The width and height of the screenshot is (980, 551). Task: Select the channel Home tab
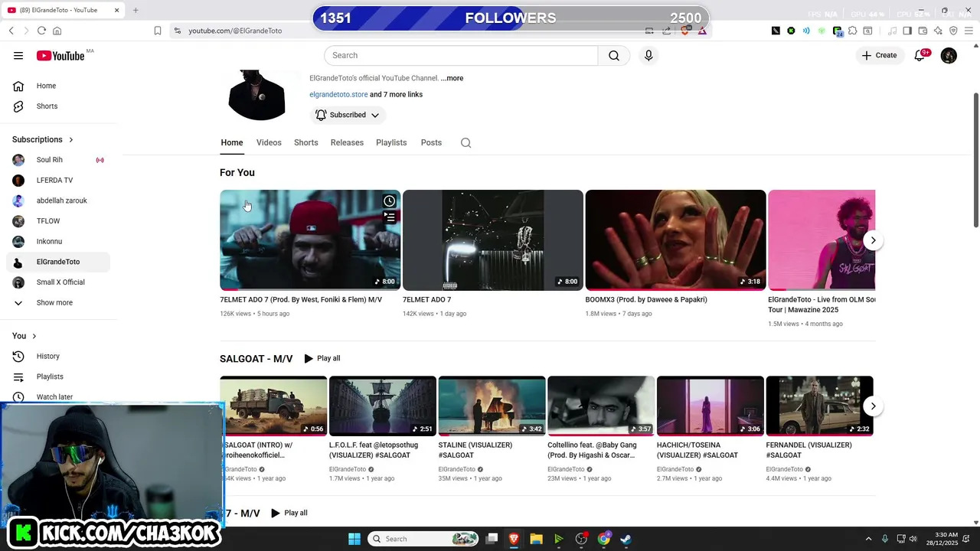232,142
